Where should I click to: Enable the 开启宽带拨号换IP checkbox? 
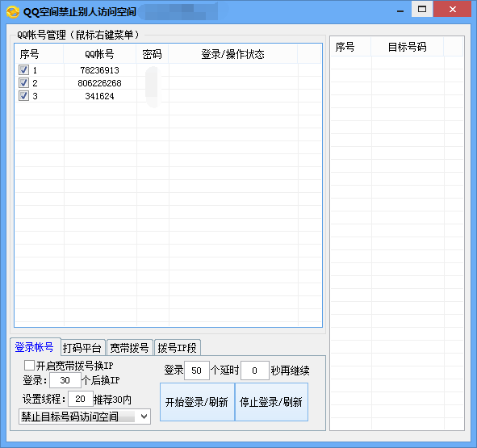29,365
